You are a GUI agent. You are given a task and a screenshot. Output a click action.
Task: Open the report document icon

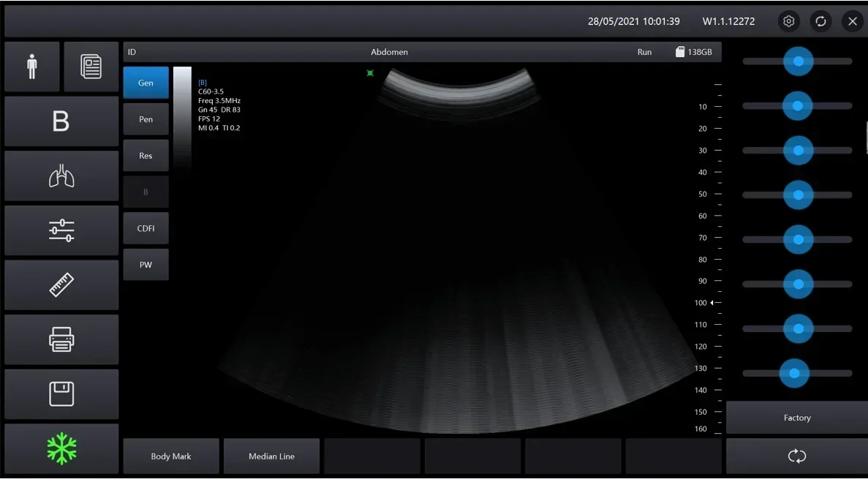[91, 67]
